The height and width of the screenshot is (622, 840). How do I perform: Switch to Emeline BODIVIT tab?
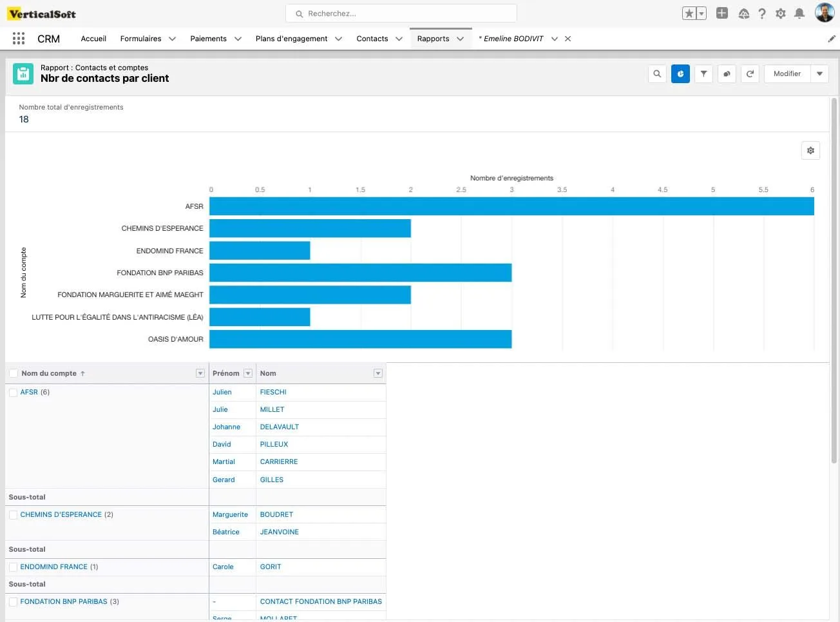click(x=511, y=39)
